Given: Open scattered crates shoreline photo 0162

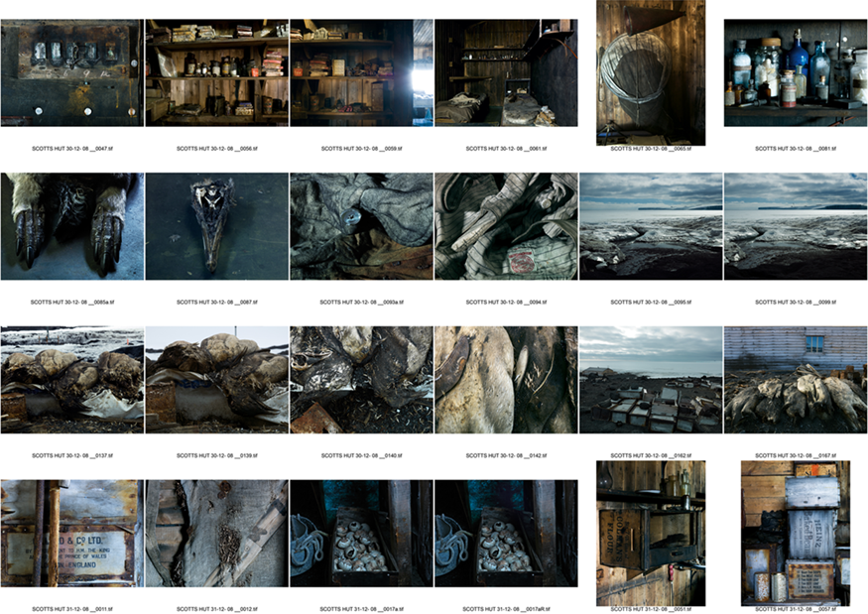Looking at the screenshot, I should coord(651,380).
